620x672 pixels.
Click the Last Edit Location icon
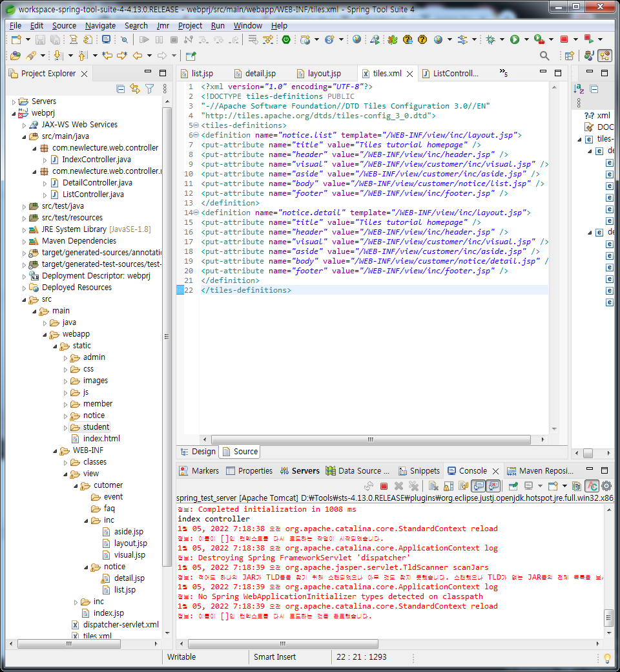pos(107,56)
